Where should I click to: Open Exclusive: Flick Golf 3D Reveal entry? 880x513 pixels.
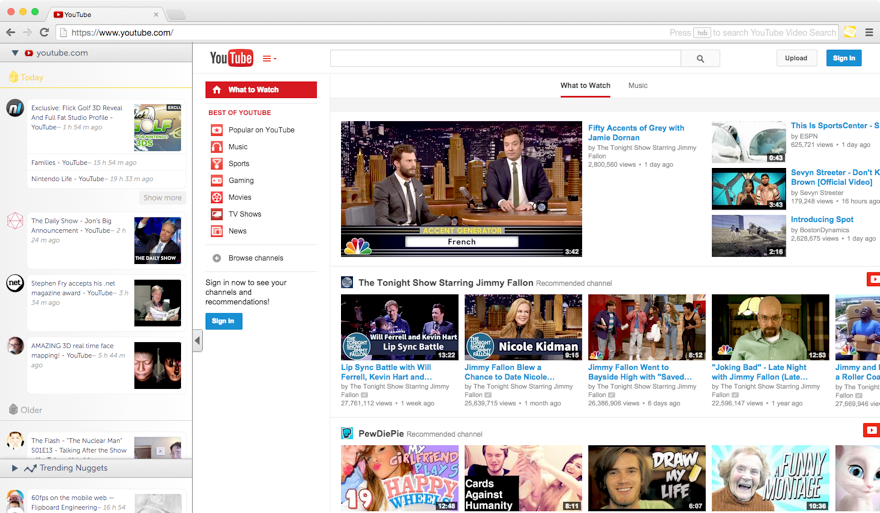click(x=77, y=117)
